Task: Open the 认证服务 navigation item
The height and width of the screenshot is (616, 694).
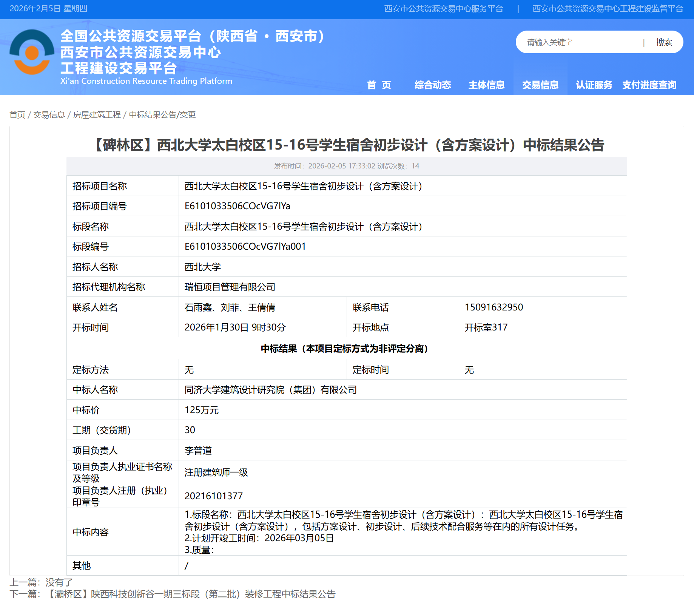Action: [594, 85]
